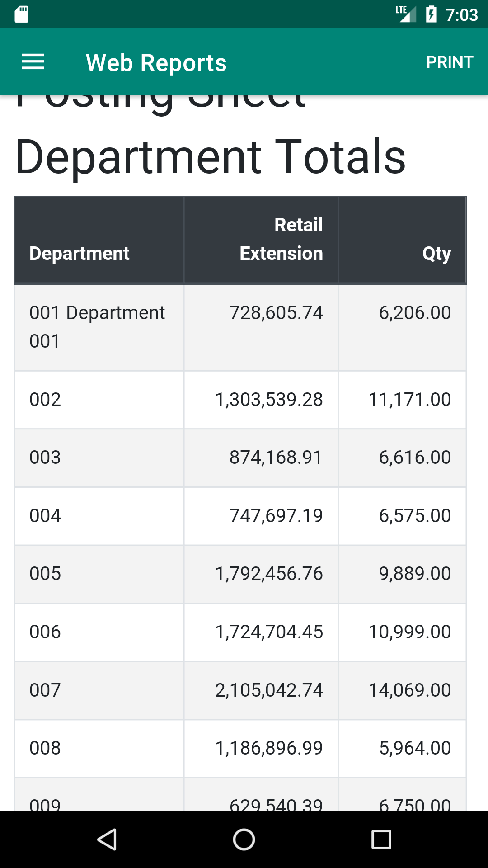
Task: Tap the battery charging icon
Action: point(431,14)
